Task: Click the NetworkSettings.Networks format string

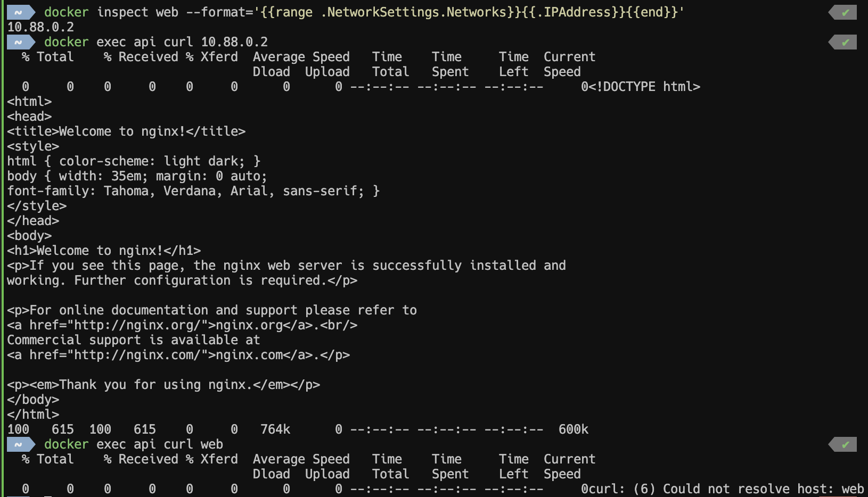Action: [x=416, y=12]
